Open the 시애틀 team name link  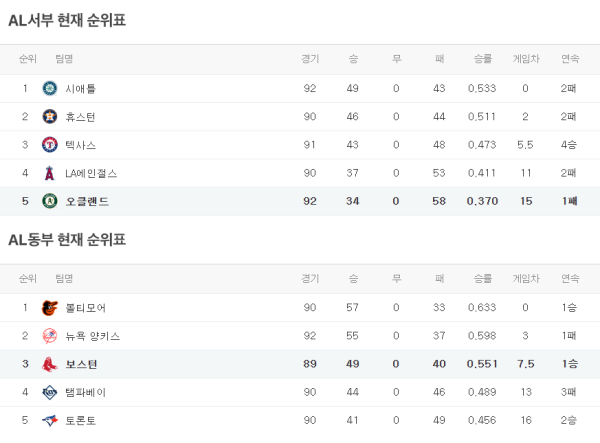(80, 89)
